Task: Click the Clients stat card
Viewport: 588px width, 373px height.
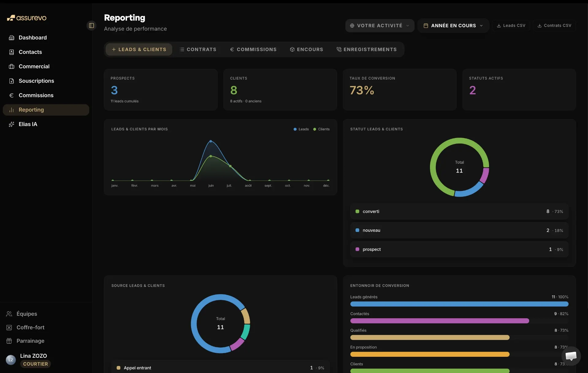Action: tap(280, 90)
